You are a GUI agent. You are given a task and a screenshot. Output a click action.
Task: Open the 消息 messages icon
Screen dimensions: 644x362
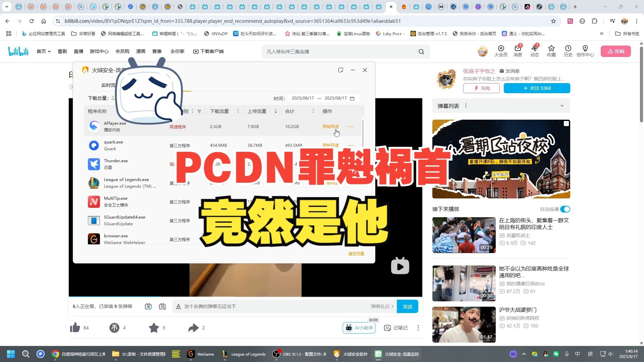518,51
